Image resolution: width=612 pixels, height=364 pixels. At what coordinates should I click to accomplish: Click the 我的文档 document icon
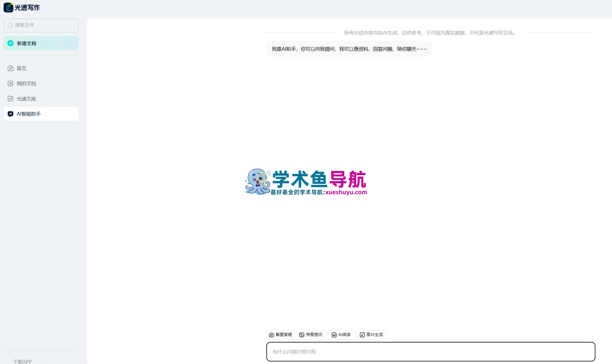click(x=10, y=84)
